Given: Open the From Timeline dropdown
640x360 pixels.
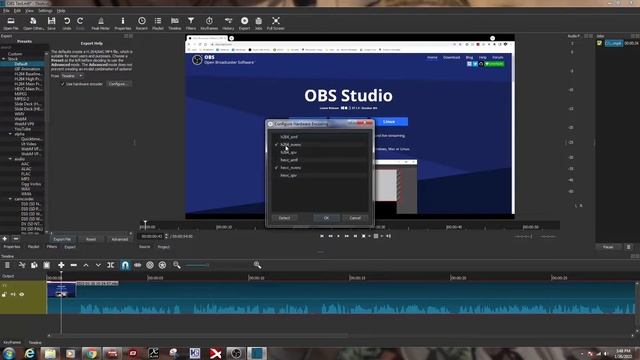Looking at the screenshot, I should pyautogui.click(x=73, y=76).
